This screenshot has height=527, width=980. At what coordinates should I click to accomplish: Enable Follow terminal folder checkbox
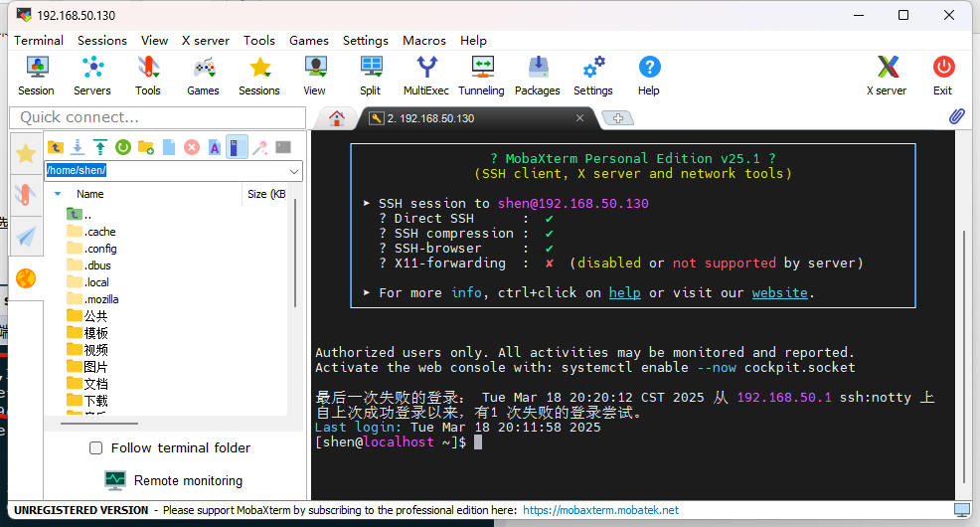tap(95, 447)
